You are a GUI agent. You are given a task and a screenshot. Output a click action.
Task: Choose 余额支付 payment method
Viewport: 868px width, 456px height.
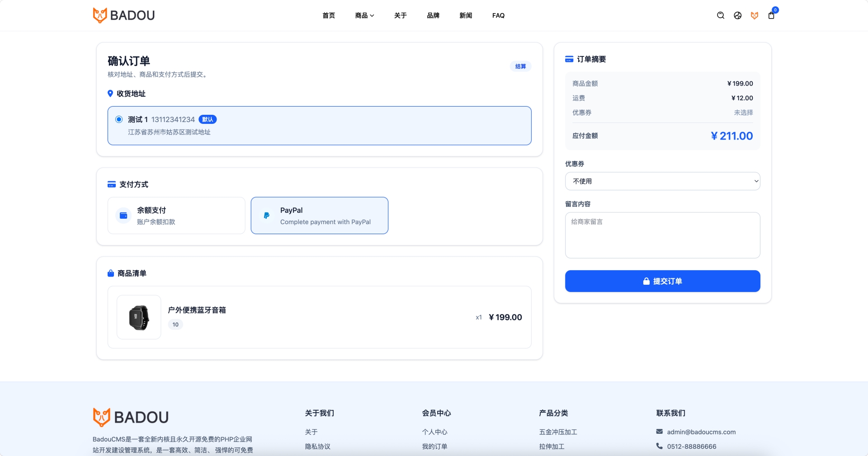click(x=176, y=216)
